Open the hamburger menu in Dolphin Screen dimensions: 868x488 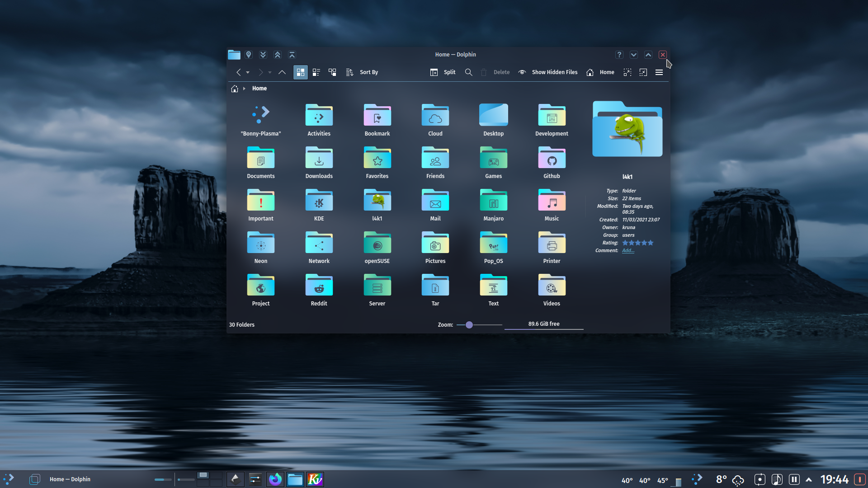(659, 72)
